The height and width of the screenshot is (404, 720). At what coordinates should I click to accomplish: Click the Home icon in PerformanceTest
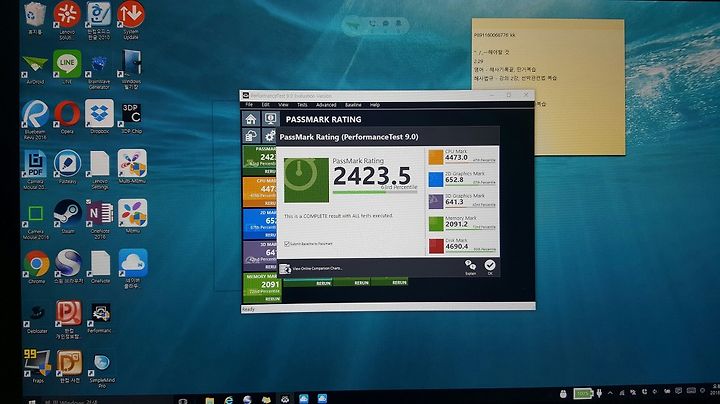(251, 119)
